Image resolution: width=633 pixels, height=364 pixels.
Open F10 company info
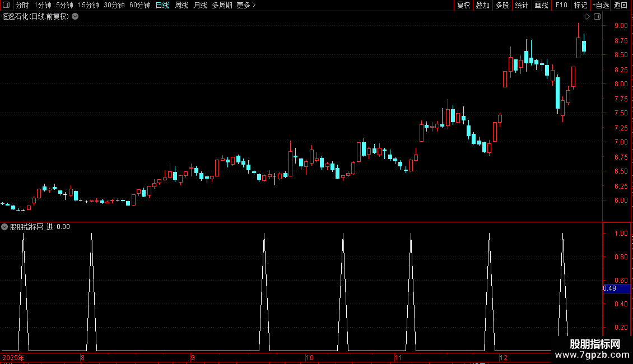coord(561,5)
